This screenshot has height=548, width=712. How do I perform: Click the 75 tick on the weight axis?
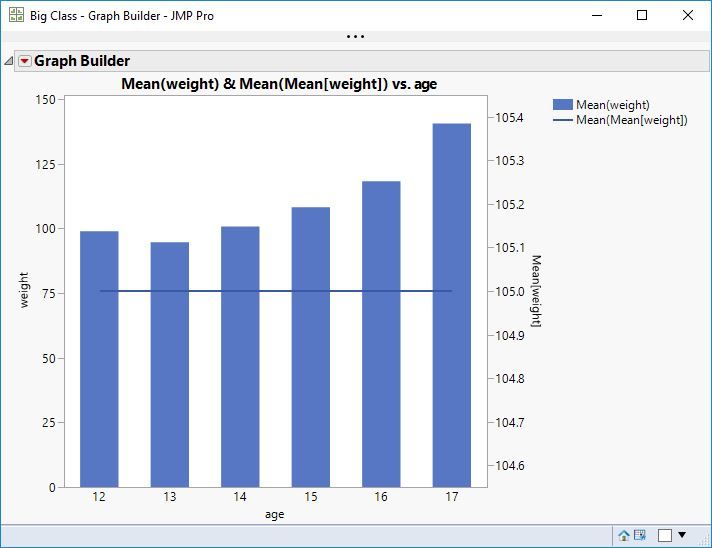[49, 293]
